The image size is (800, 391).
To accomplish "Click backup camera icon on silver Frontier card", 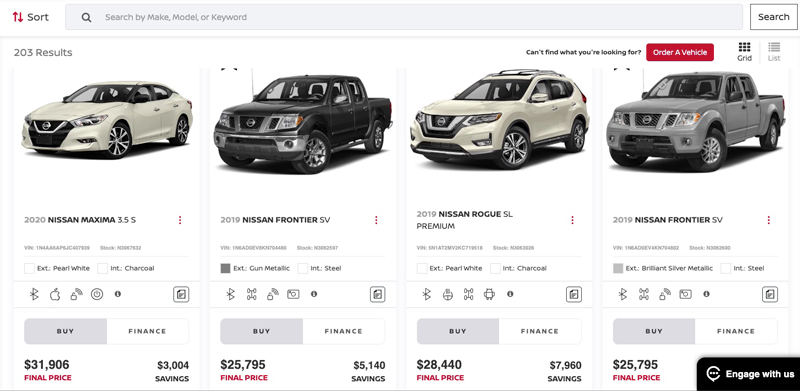I will tap(685, 294).
